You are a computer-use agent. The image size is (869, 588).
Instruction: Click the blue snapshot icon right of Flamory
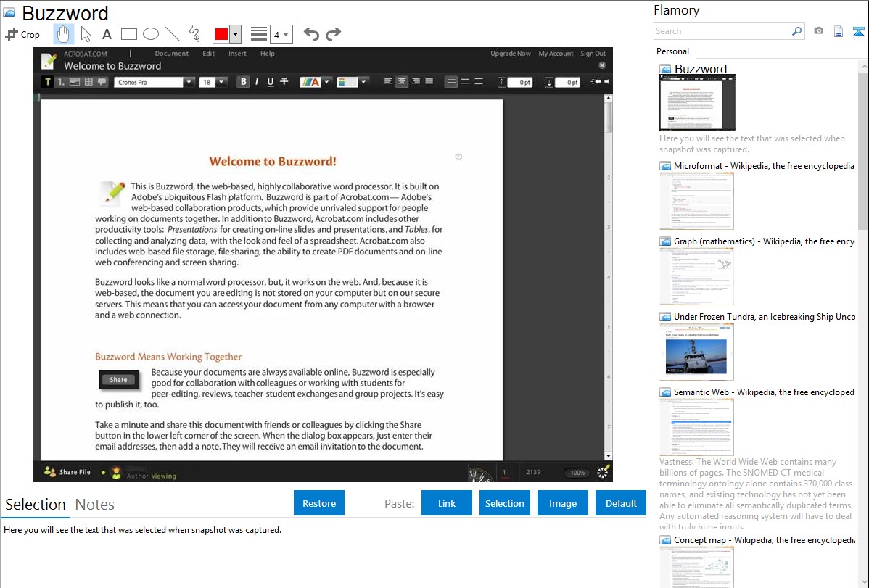(858, 31)
